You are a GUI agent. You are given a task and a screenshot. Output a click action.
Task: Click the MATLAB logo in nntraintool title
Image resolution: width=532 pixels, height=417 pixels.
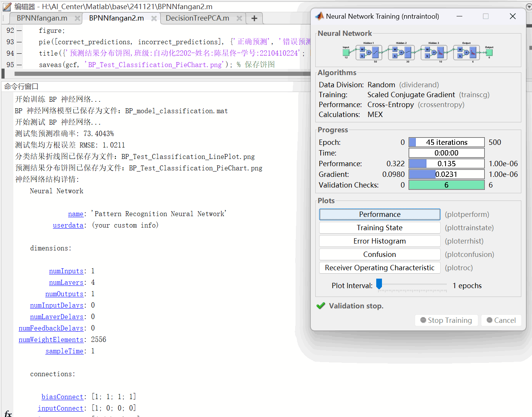pos(320,16)
